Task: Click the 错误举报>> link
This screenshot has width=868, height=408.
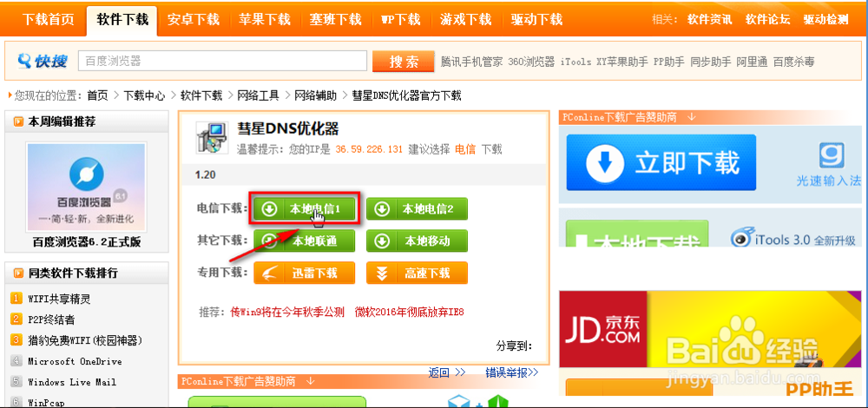Action: tap(512, 372)
